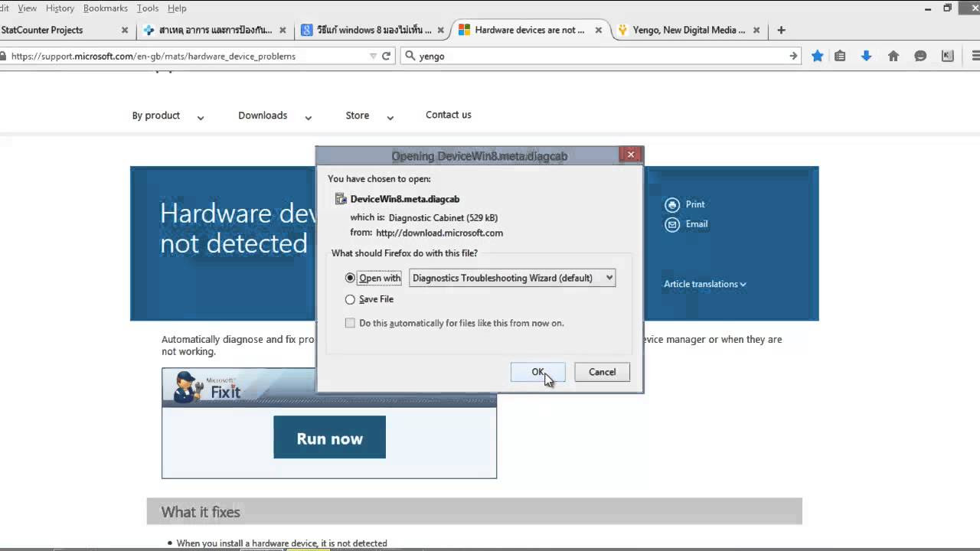
Task: Click OK in the download dialog
Action: (538, 372)
